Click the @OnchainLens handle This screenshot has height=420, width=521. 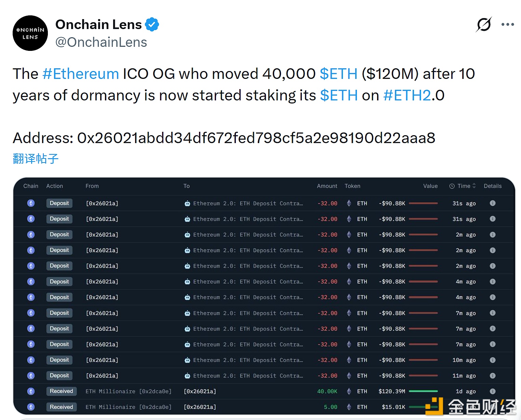(101, 42)
